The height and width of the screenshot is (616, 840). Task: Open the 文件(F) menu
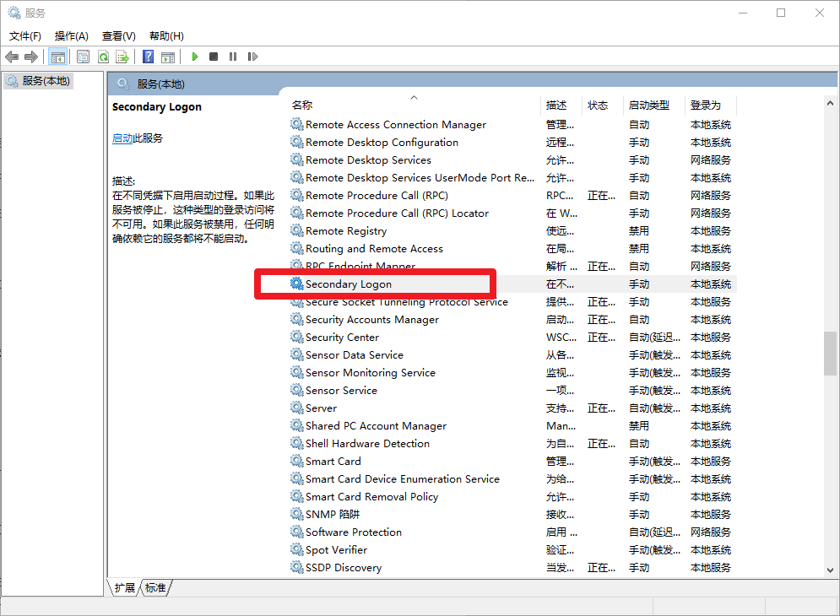coord(25,35)
